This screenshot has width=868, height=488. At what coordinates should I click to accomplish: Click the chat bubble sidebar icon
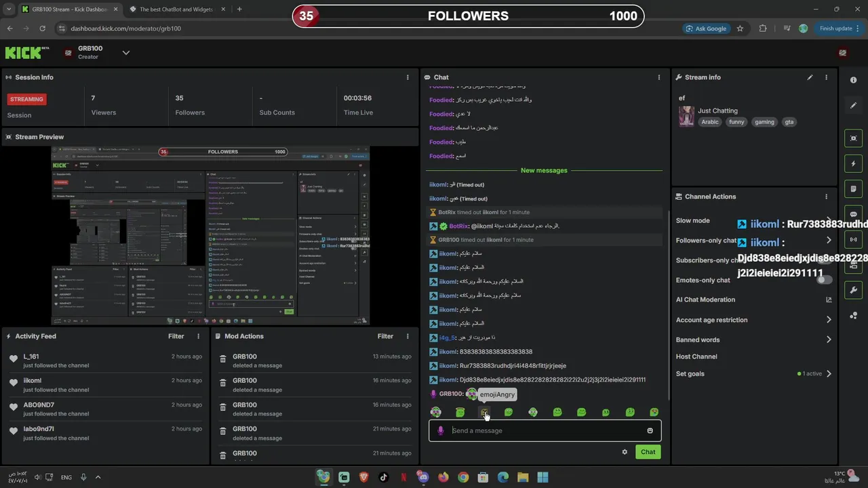[x=853, y=214]
